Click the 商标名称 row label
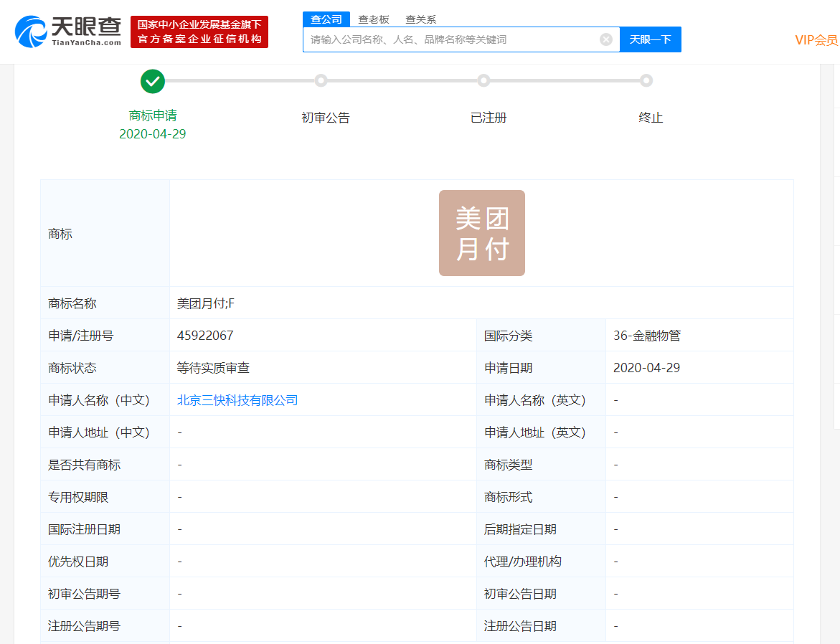The image size is (840, 644). pyautogui.click(x=72, y=304)
